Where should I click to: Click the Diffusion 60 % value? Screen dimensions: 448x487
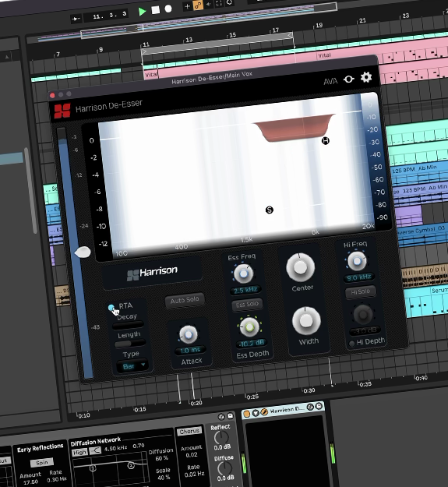tap(162, 458)
